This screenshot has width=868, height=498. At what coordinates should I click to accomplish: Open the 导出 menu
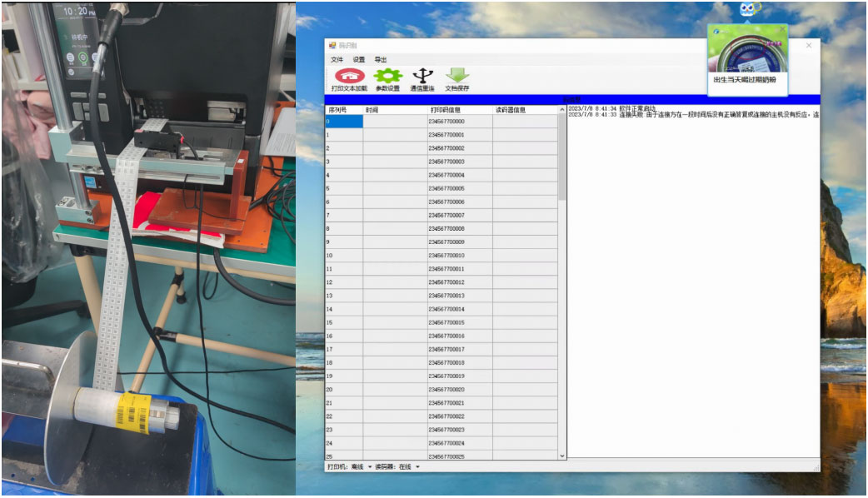coord(381,60)
